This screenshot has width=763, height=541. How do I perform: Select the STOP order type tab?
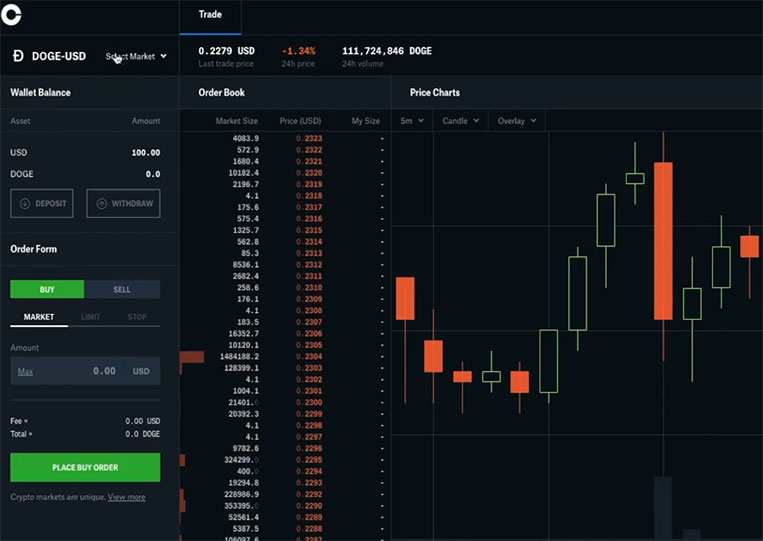click(137, 317)
